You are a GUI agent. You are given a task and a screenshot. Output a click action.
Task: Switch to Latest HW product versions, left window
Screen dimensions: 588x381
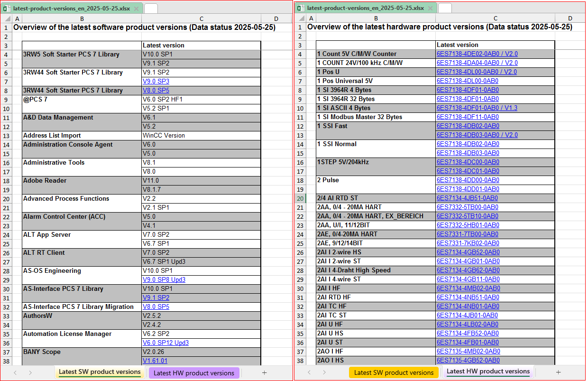(x=194, y=373)
